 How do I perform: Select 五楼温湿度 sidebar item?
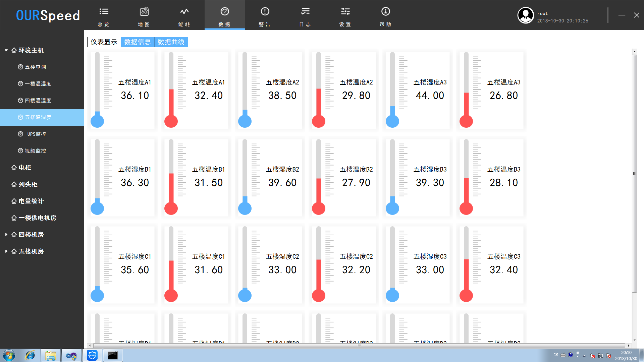(41, 117)
